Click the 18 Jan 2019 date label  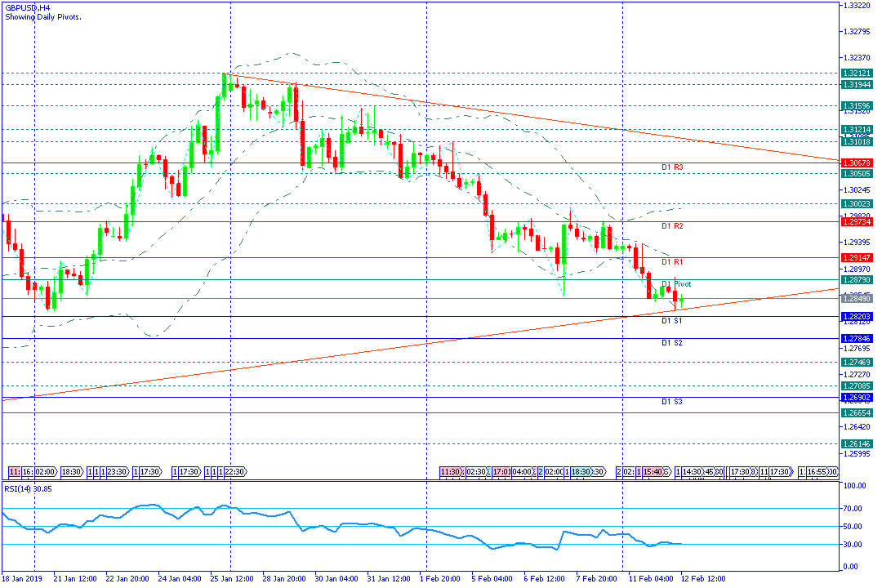22,578
